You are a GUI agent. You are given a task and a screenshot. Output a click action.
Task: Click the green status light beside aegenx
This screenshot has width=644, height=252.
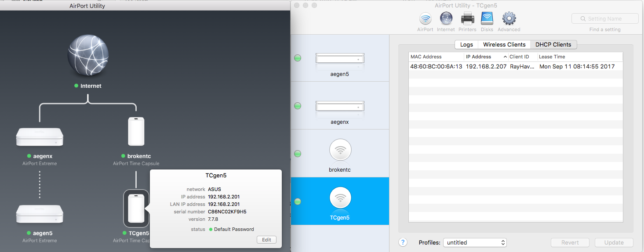(298, 106)
